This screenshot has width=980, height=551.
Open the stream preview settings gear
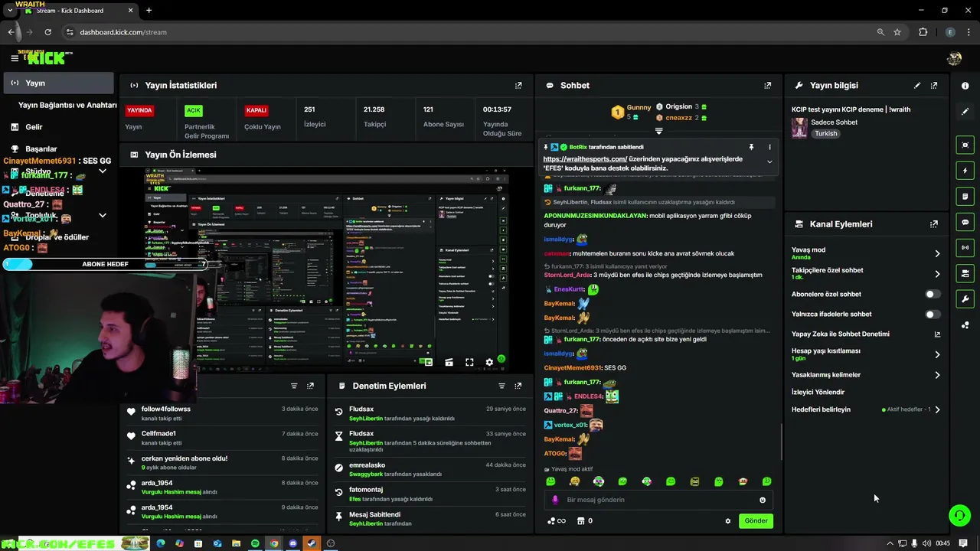click(489, 363)
